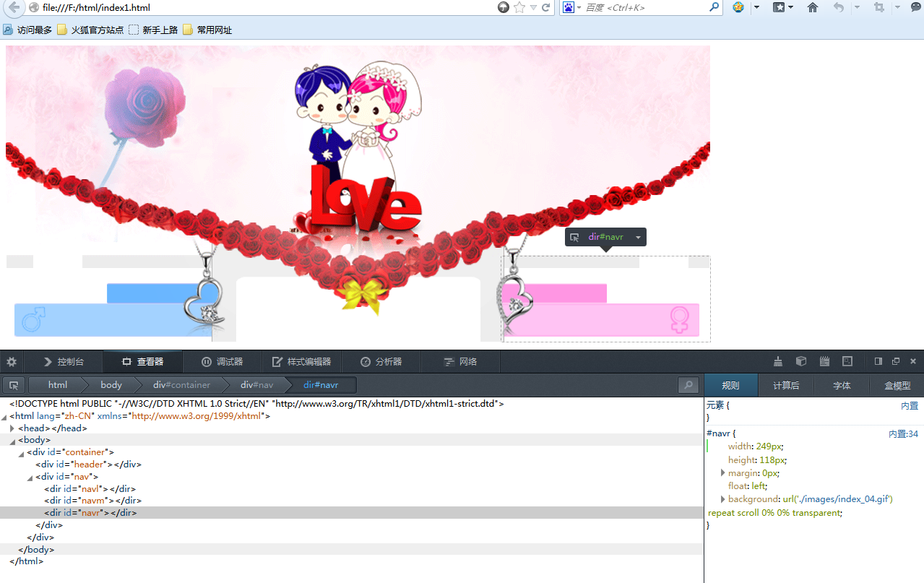Expand the head node in markup tree
Image resolution: width=924 pixels, height=583 pixels.
(12, 428)
